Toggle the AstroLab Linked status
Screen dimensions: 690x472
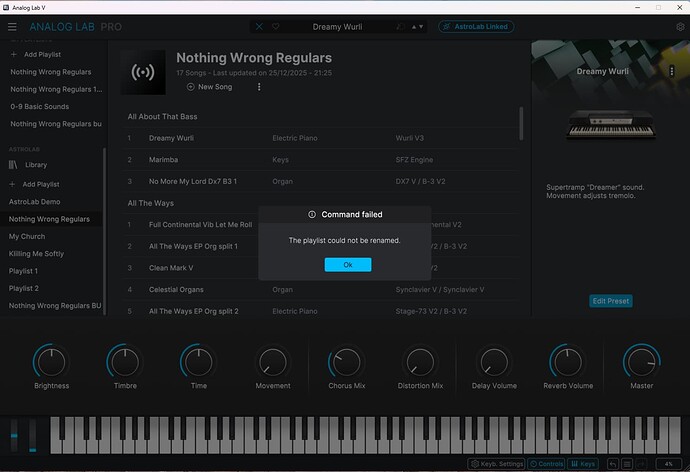(476, 26)
